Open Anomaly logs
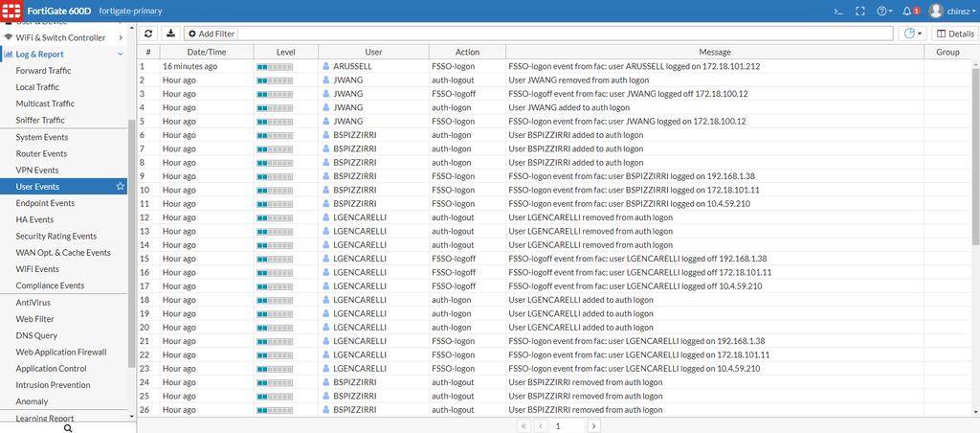This screenshot has width=980, height=433. pos(32,401)
